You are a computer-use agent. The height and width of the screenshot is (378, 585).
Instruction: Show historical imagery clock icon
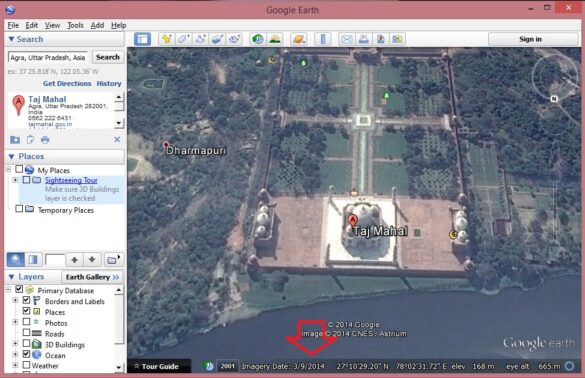(x=257, y=39)
